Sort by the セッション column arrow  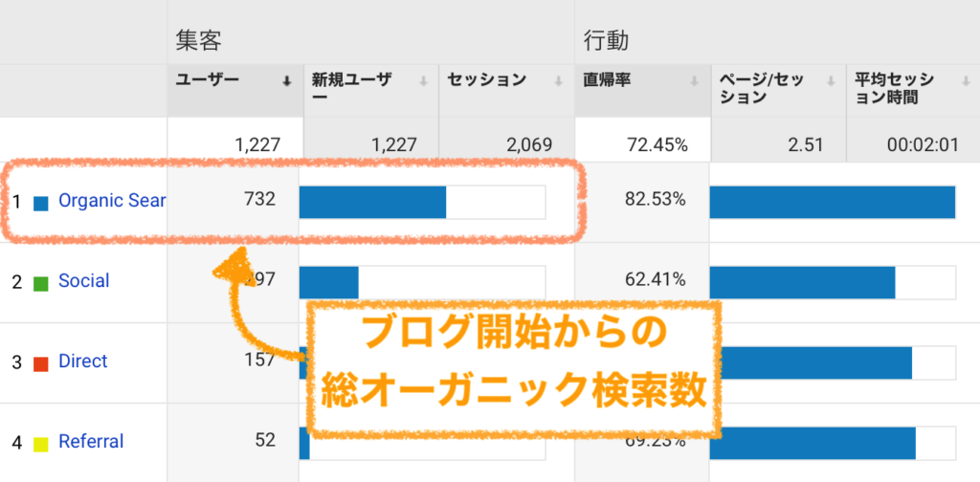pyautogui.click(x=558, y=82)
